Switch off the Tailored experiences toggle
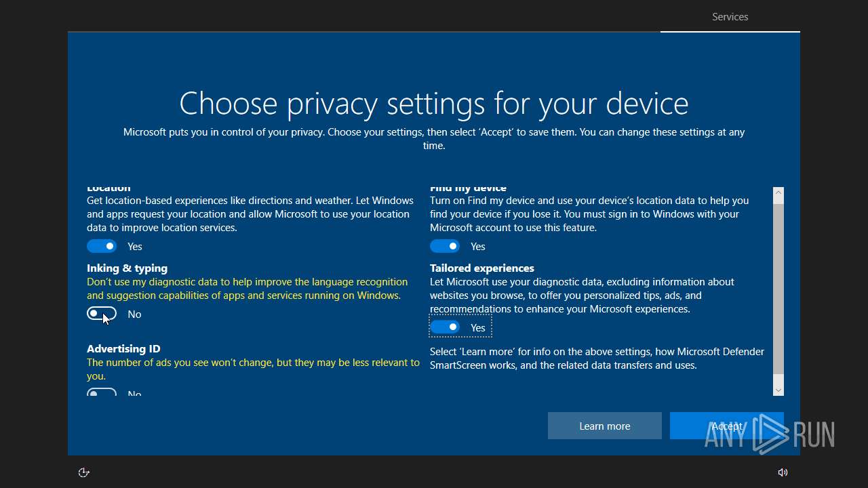The image size is (868, 488). 445,327
